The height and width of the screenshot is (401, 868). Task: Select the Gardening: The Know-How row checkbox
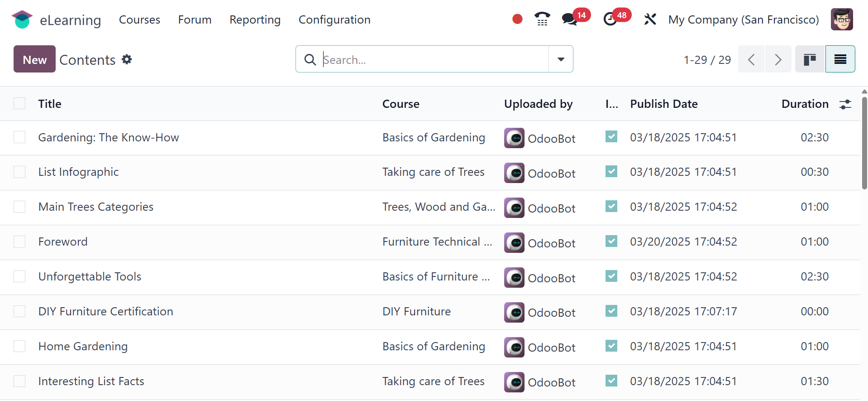coord(19,137)
